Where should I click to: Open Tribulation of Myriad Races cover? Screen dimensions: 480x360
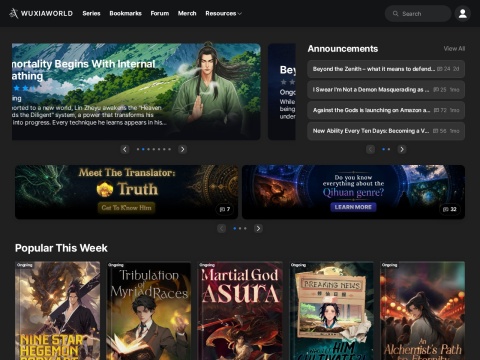point(149,311)
